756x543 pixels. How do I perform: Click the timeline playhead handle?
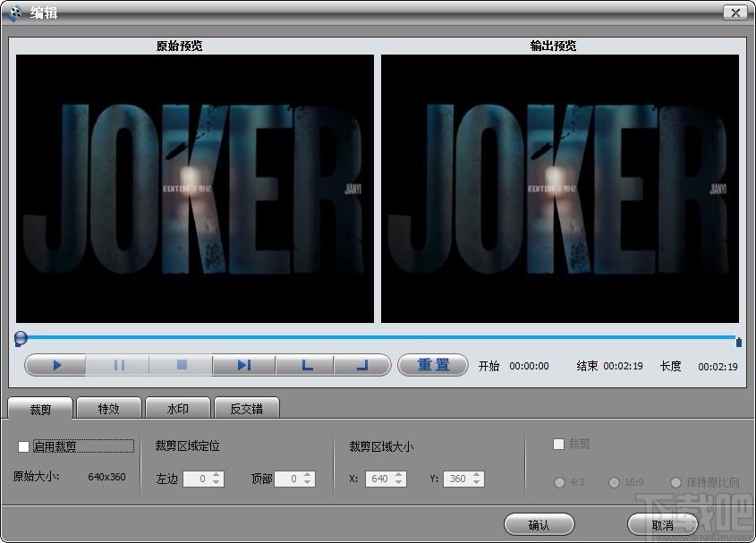pyautogui.click(x=21, y=338)
